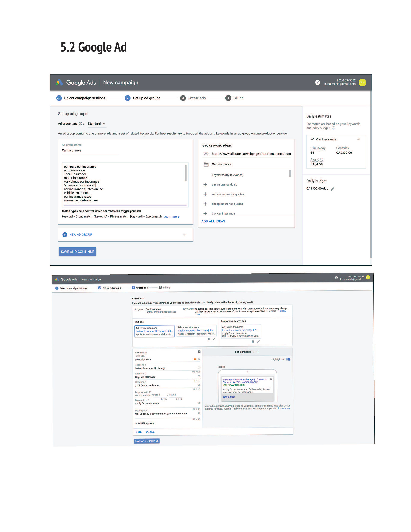The height and width of the screenshot is (532, 411).
Task: Toggle the Highlight ad switch
Action: pyautogui.click(x=288, y=359)
